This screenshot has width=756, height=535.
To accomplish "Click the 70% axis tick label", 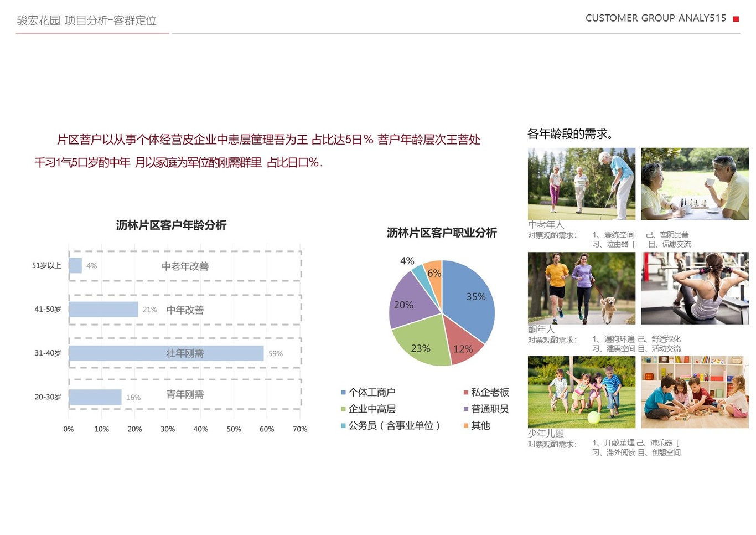I will (x=300, y=429).
